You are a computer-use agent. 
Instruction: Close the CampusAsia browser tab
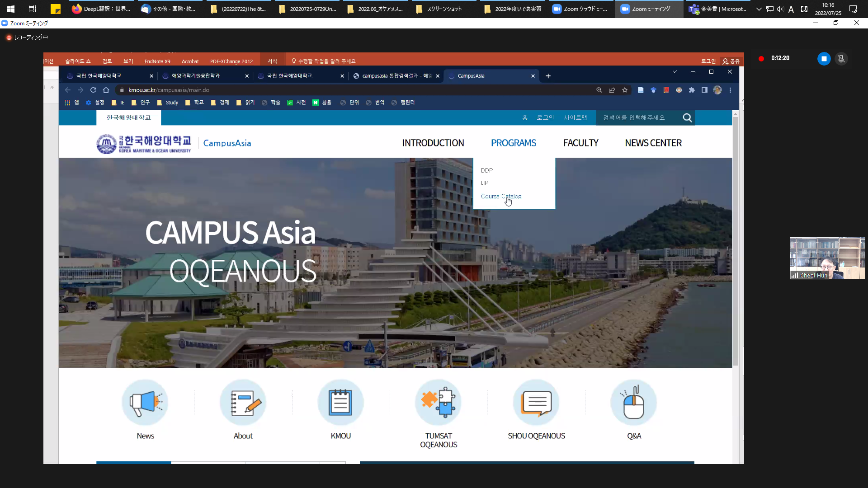click(x=533, y=76)
